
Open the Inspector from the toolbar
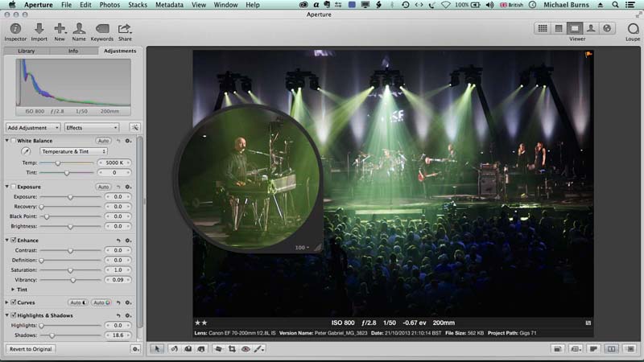click(15, 32)
